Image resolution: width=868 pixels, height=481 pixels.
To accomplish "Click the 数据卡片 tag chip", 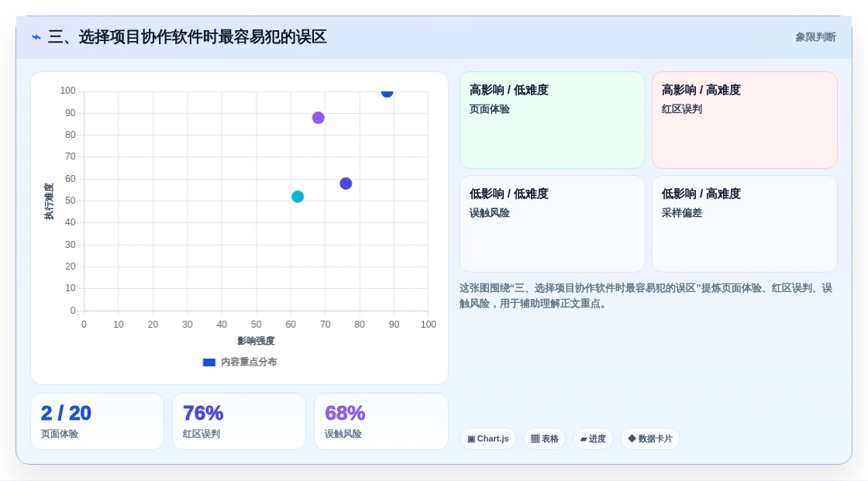I will coord(650,439).
